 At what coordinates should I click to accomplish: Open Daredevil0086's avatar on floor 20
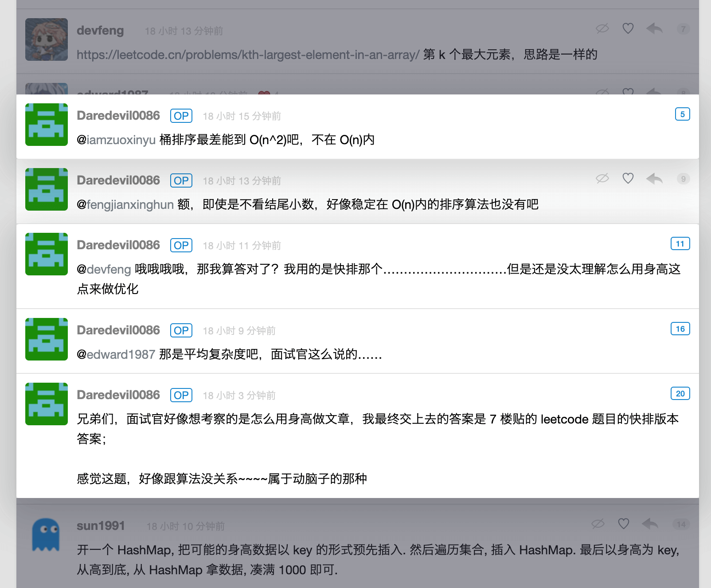(x=46, y=404)
